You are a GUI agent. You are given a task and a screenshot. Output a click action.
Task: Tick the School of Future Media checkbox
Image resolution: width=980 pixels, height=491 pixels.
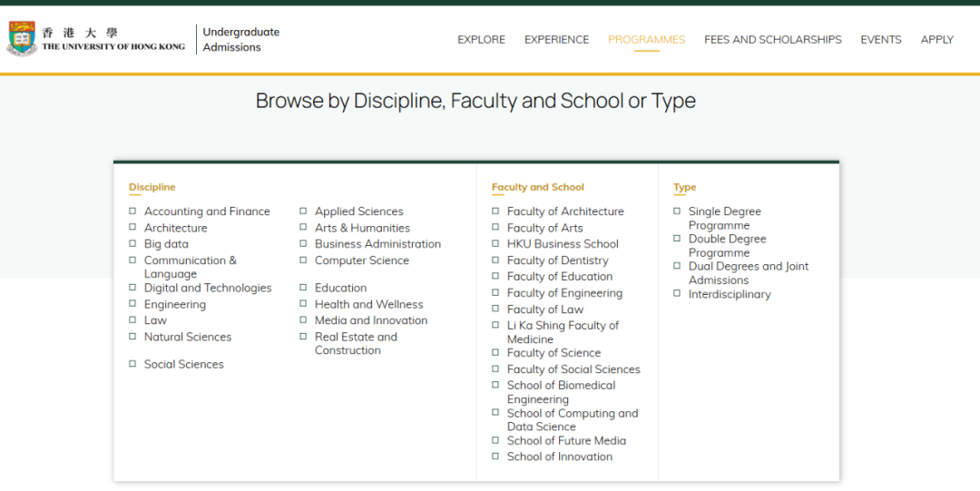pos(495,439)
